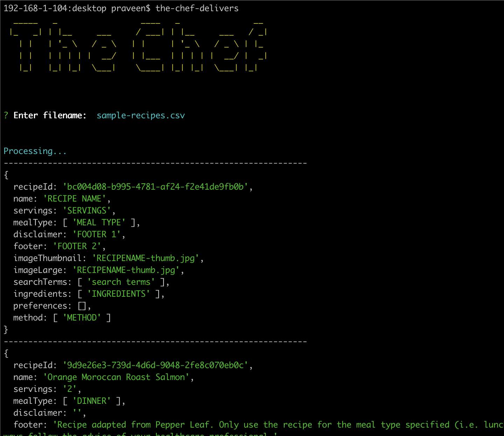Click the imageThumbnail value 'RECIPENAME-thumb.jpg'

(x=146, y=258)
